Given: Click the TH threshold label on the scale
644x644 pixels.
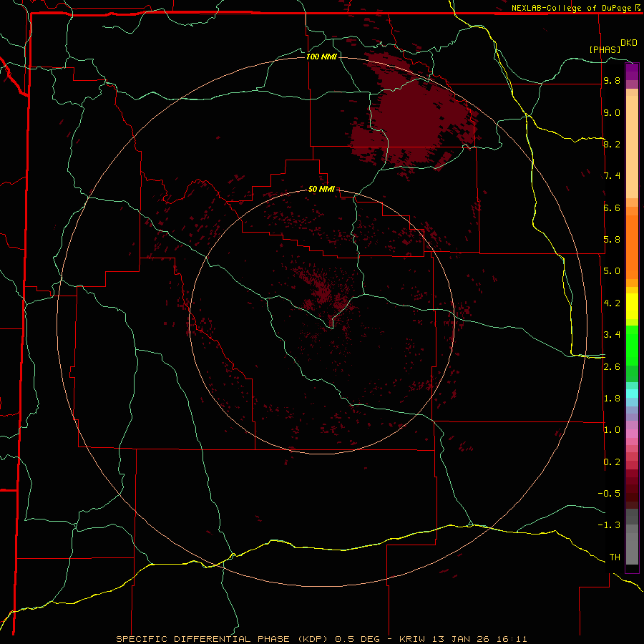Looking at the screenshot, I should pos(615,557).
